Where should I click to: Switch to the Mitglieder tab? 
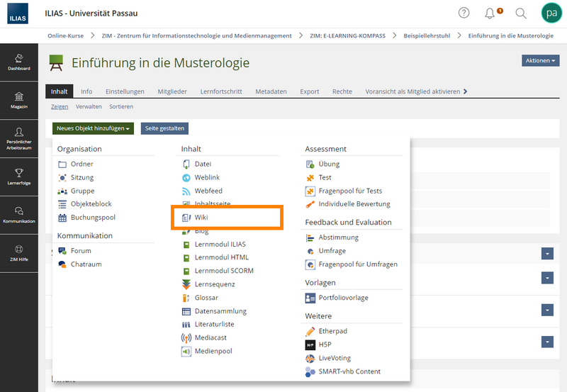click(172, 91)
